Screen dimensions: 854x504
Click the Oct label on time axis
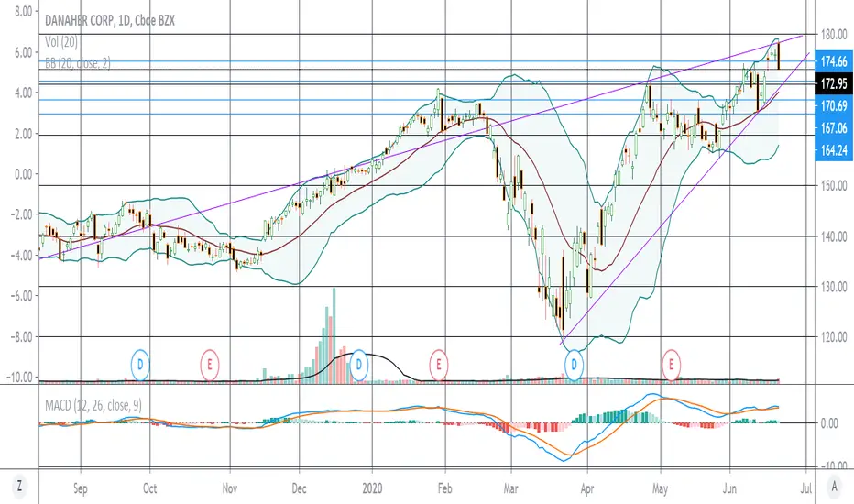pos(149,488)
